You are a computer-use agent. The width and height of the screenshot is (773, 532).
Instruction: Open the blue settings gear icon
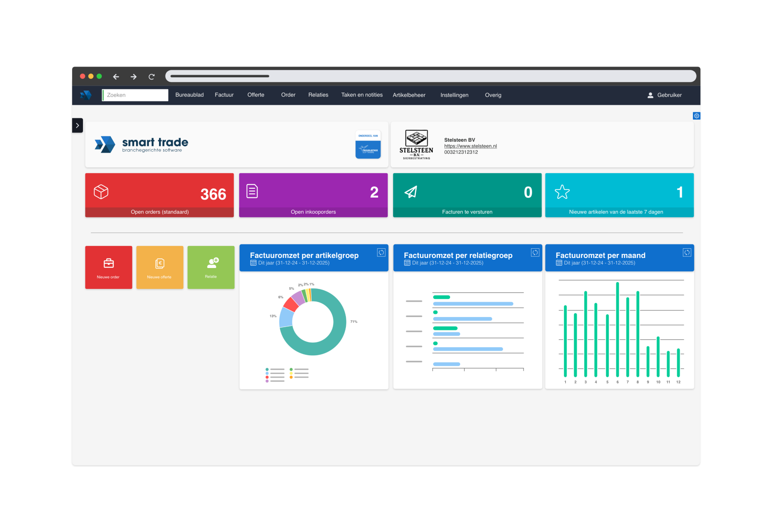(696, 116)
